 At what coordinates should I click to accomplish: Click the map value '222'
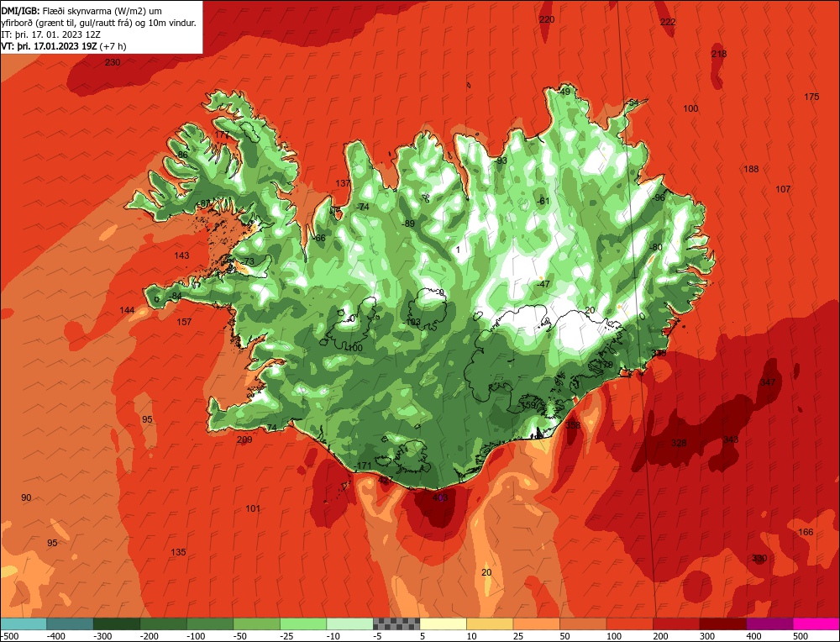(668, 22)
